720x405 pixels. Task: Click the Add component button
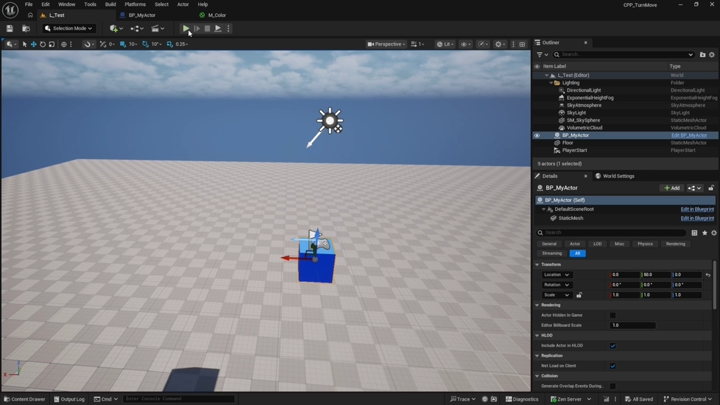coord(672,188)
